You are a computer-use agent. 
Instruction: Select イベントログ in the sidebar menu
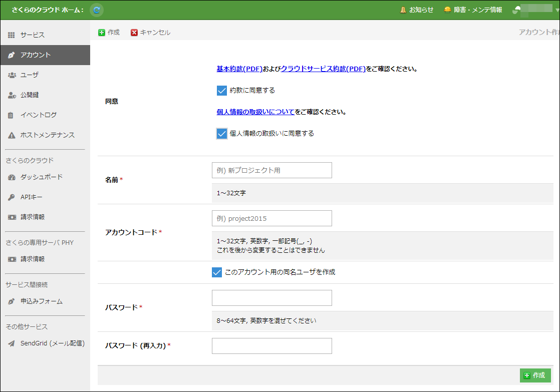tap(38, 115)
